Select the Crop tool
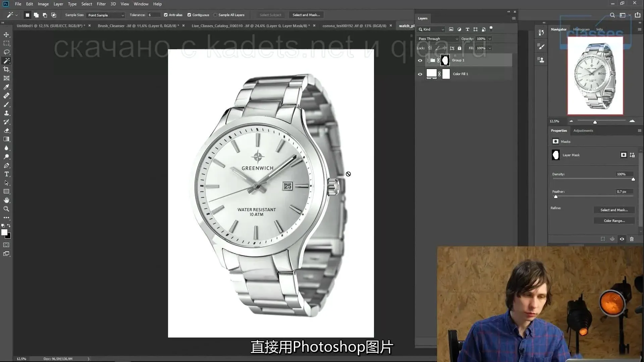This screenshot has width=644, height=362. click(x=6, y=69)
